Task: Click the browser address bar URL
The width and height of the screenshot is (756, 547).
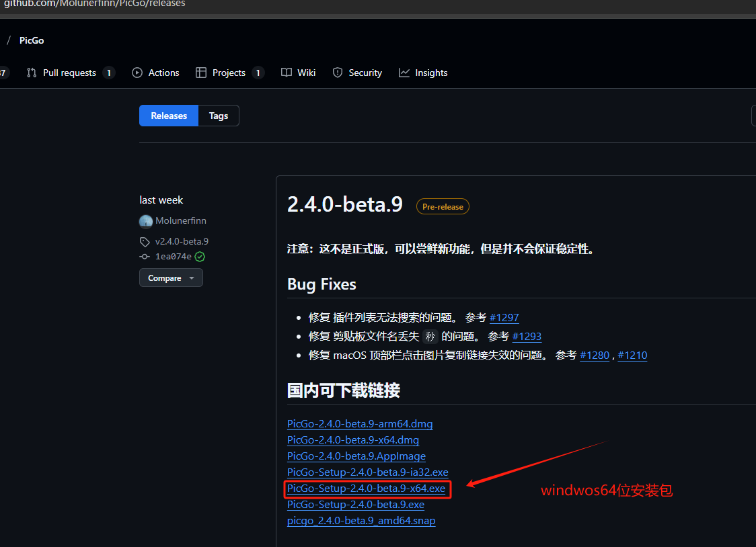Action: pyautogui.click(x=94, y=4)
